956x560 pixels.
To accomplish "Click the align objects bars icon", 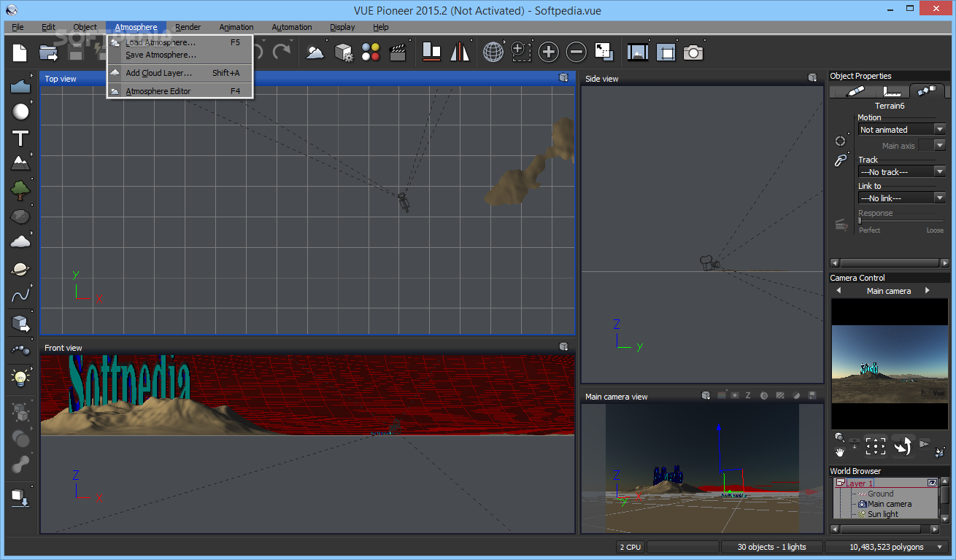I will click(432, 52).
